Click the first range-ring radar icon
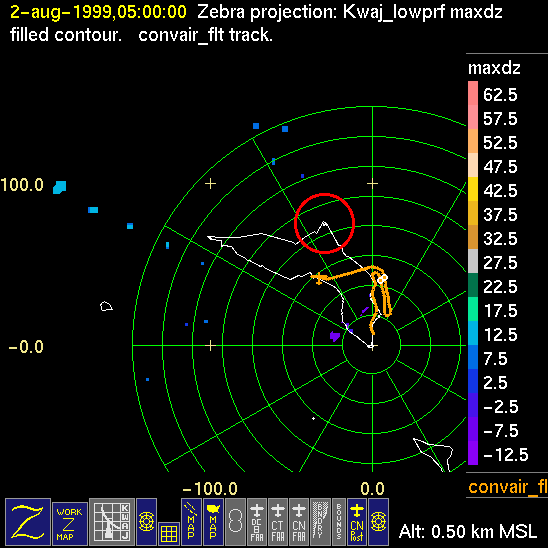548x548 pixels. (x=146, y=521)
